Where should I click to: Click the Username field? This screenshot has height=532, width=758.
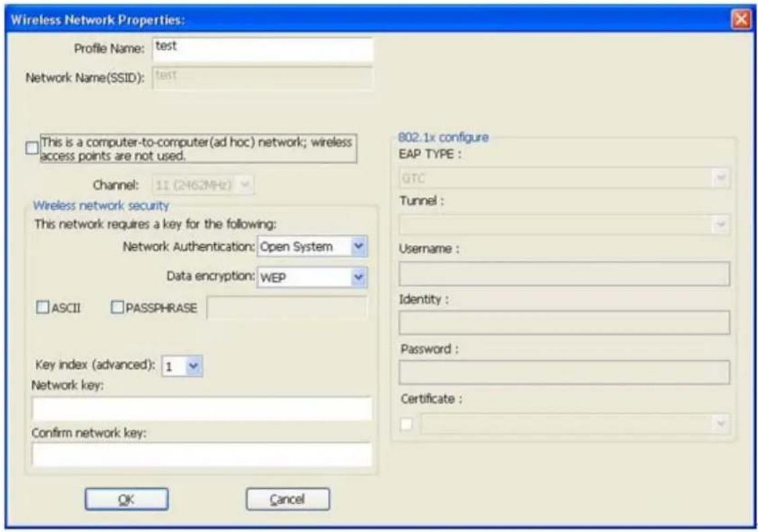click(564, 274)
